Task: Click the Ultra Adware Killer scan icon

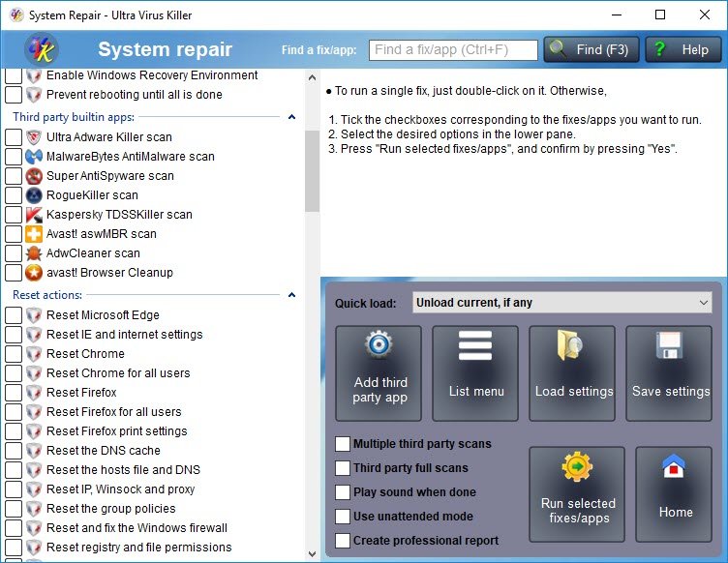Action: [34, 137]
